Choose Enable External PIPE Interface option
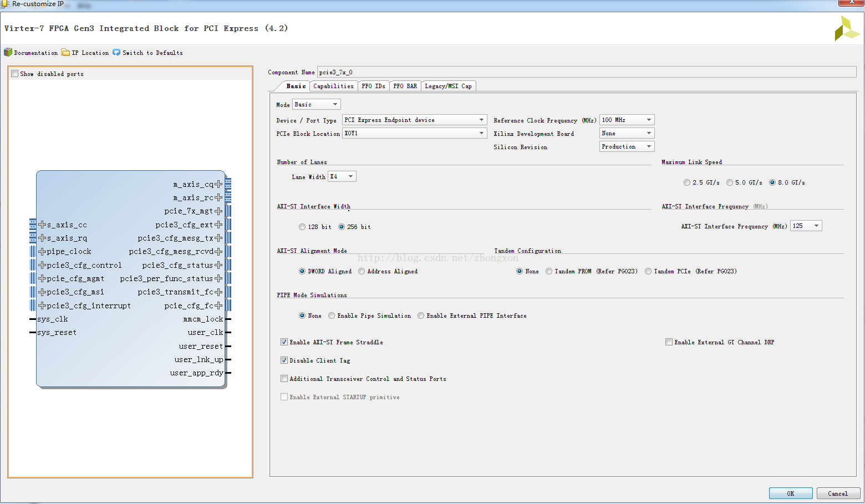 pos(421,315)
